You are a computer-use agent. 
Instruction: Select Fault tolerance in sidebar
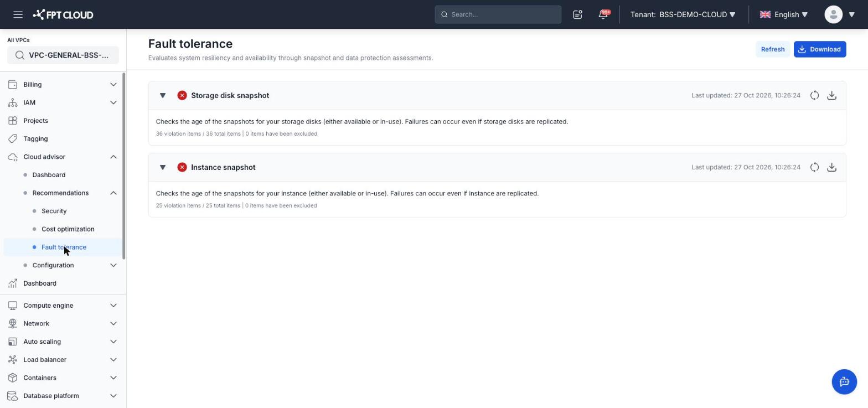(x=63, y=247)
